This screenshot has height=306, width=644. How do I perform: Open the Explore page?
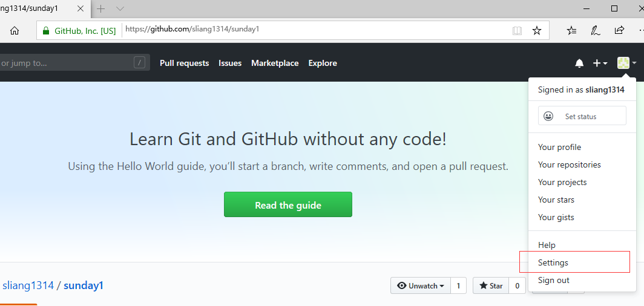[323, 63]
